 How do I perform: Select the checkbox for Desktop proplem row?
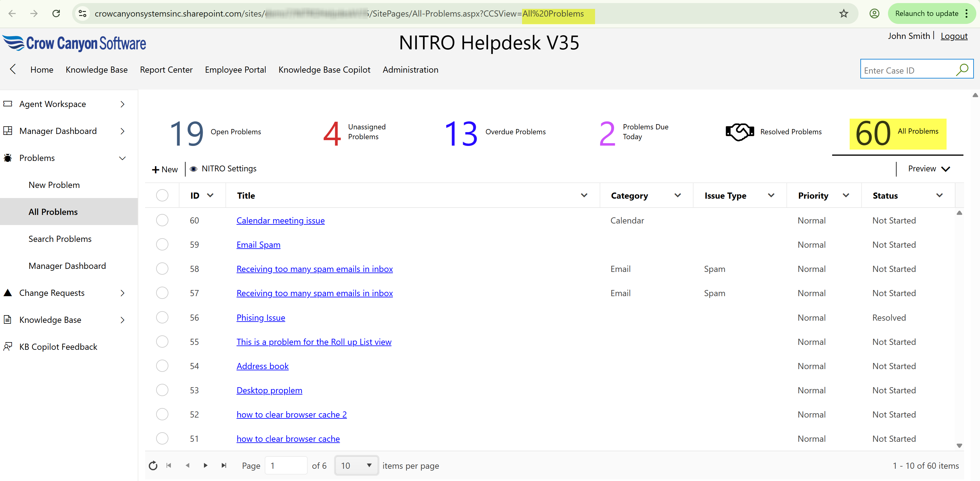pos(163,390)
